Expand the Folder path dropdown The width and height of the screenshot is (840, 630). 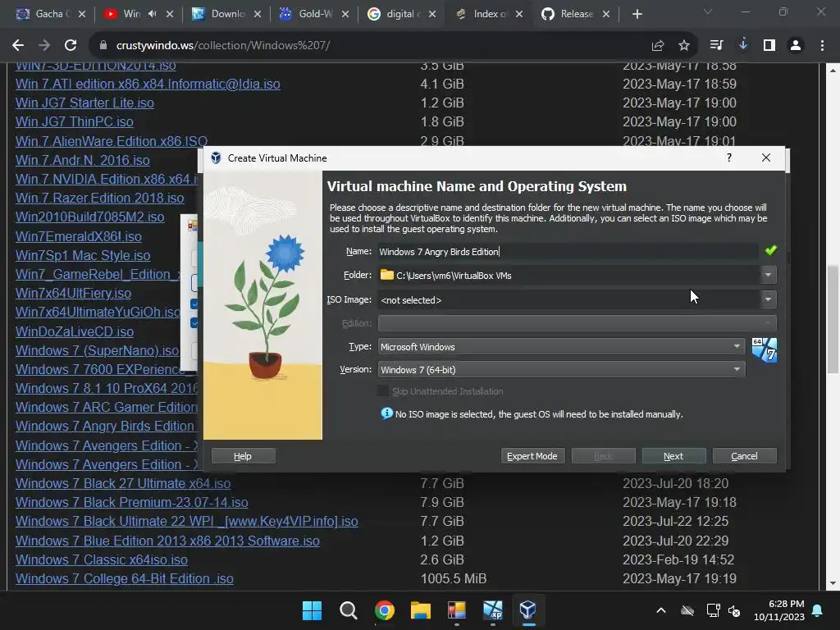click(x=768, y=275)
